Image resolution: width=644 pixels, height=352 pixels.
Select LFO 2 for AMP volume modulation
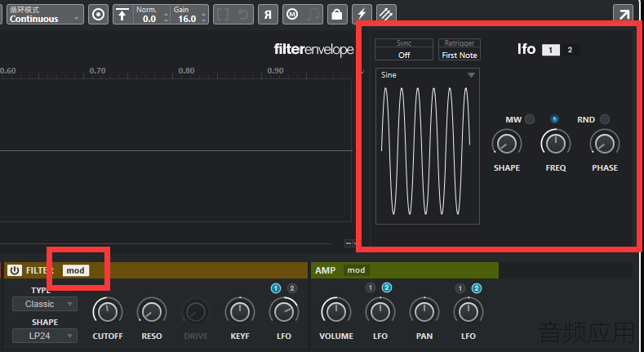[x=387, y=288]
